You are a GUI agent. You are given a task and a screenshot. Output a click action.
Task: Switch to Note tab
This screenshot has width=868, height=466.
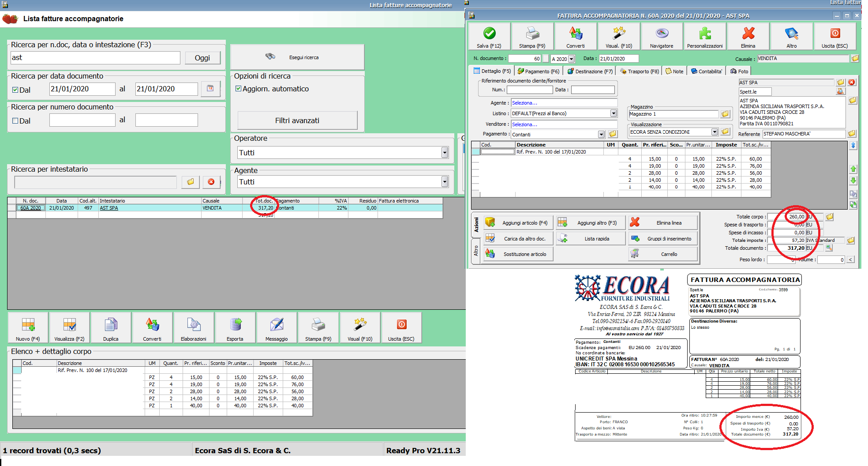(674, 71)
